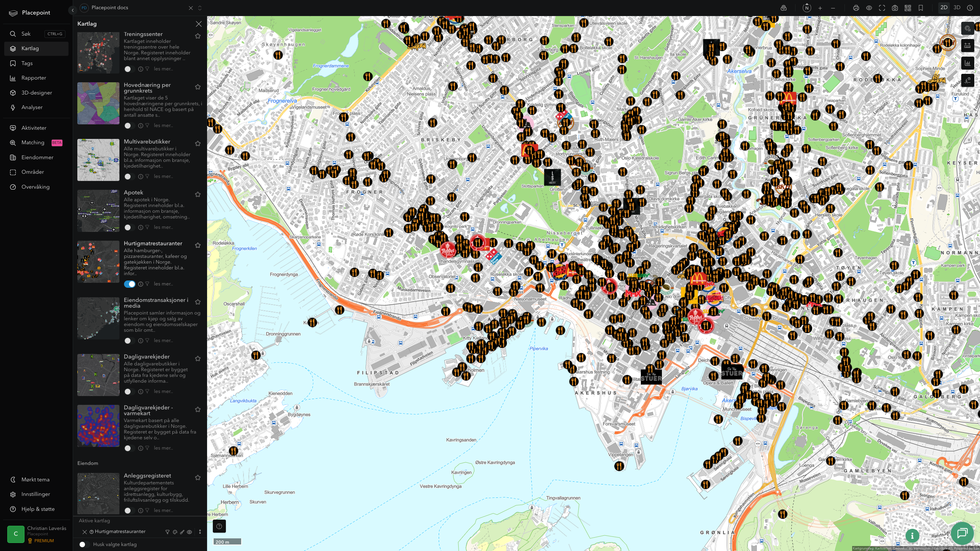Image resolution: width=980 pixels, height=551 pixels.
Task: Enable the Eiendomstransaksjoner i media layer toggle
Action: 129,341
